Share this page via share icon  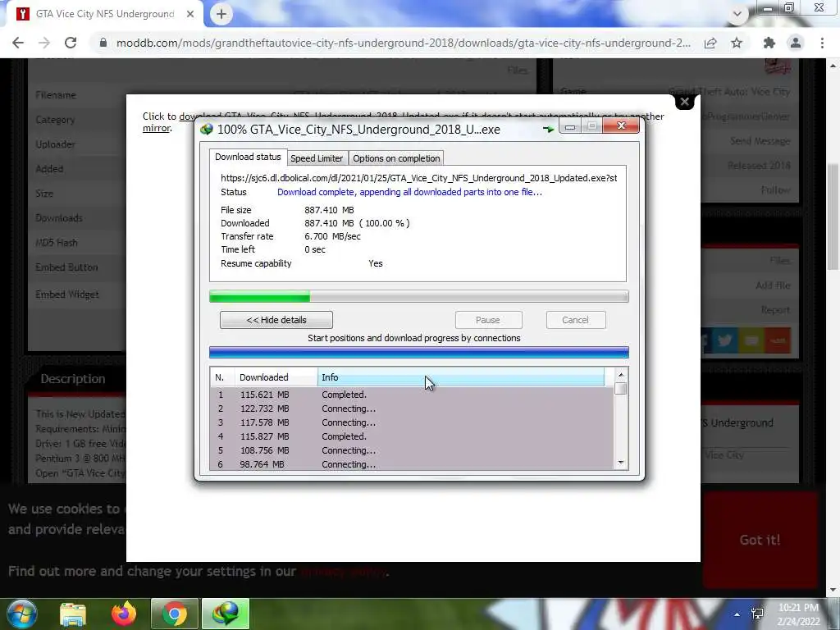coord(710,43)
